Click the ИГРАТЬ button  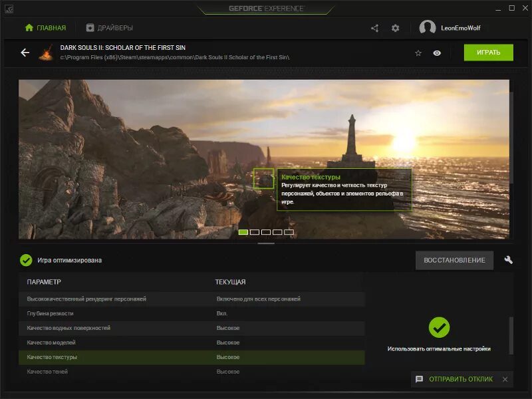[489, 53]
